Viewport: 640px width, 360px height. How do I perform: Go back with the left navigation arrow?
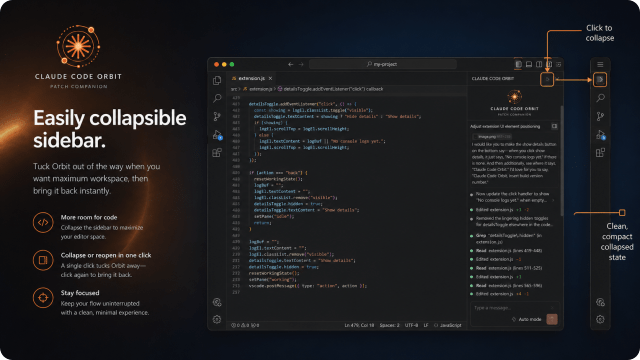pos(291,64)
